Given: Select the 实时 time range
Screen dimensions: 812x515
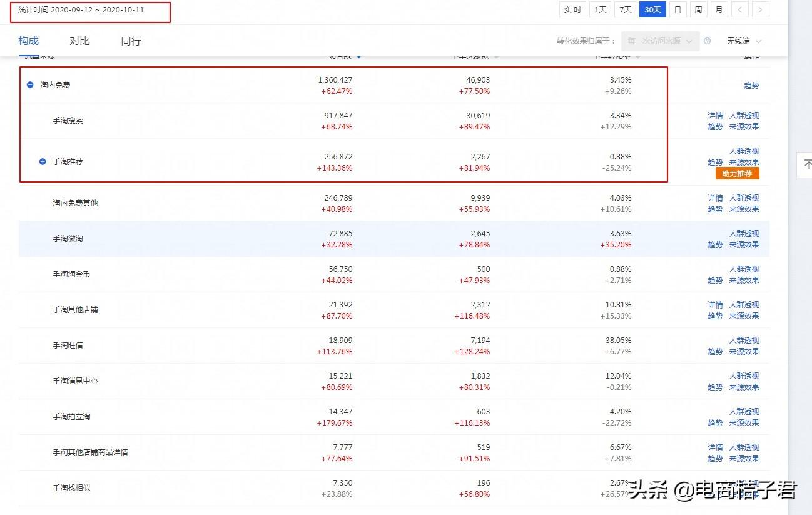Looking at the screenshot, I should coord(572,10).
